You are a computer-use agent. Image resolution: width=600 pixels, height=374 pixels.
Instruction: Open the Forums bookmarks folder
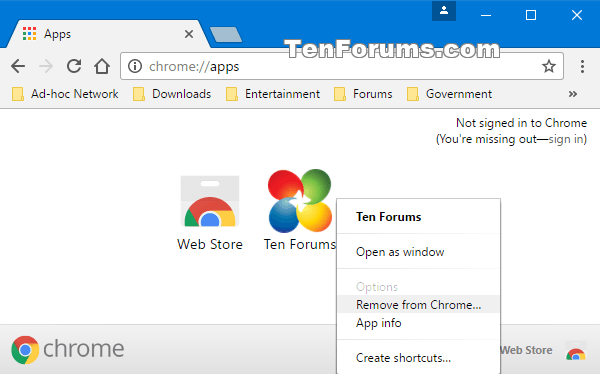point(363,94)
